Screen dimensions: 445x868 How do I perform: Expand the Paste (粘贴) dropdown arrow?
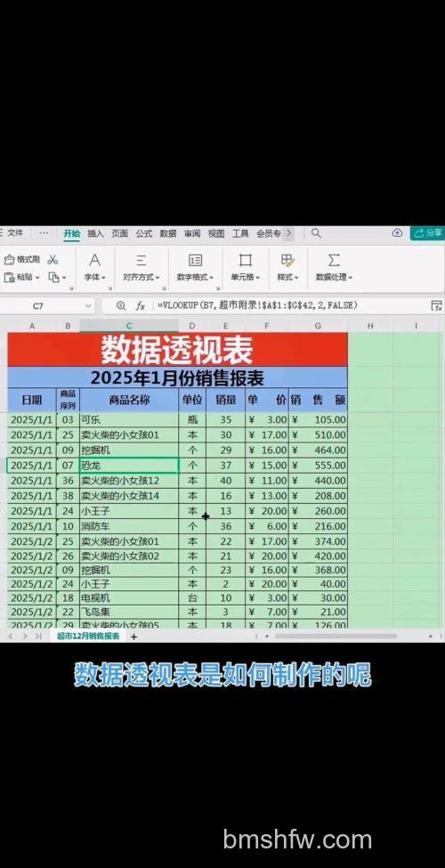pyautogui.click(x=37, y=278)
